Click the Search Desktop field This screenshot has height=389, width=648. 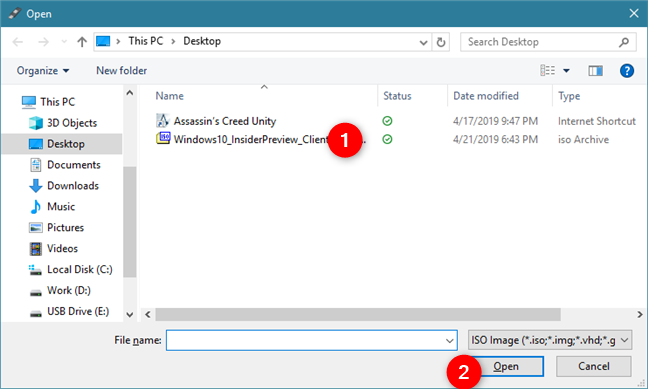548,42
